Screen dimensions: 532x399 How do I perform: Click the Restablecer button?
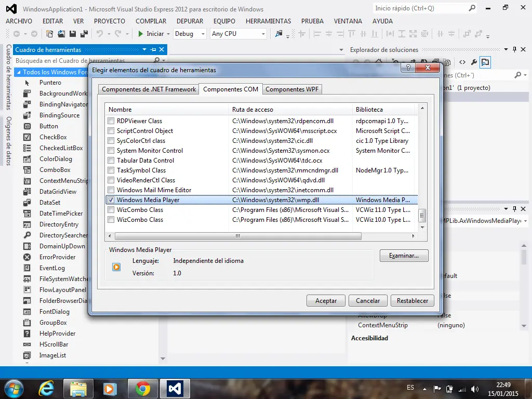pos(412,301)
